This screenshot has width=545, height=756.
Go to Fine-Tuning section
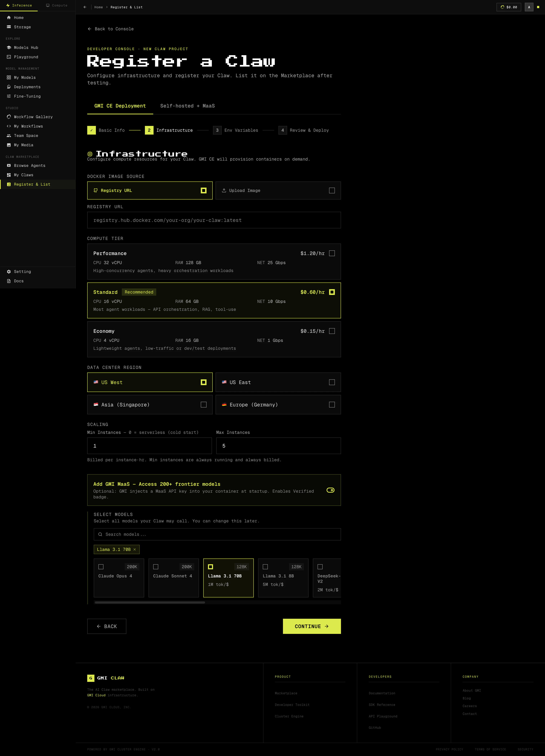(x=27, y=96)
